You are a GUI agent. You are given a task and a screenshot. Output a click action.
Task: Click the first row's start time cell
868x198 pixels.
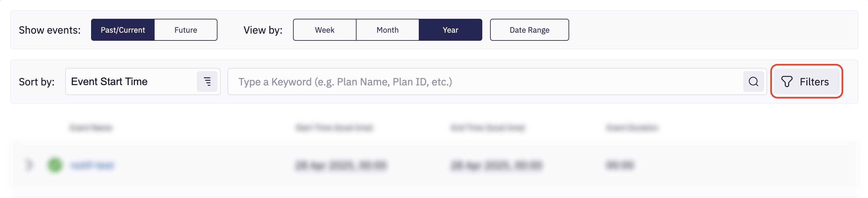coord(341,165)
